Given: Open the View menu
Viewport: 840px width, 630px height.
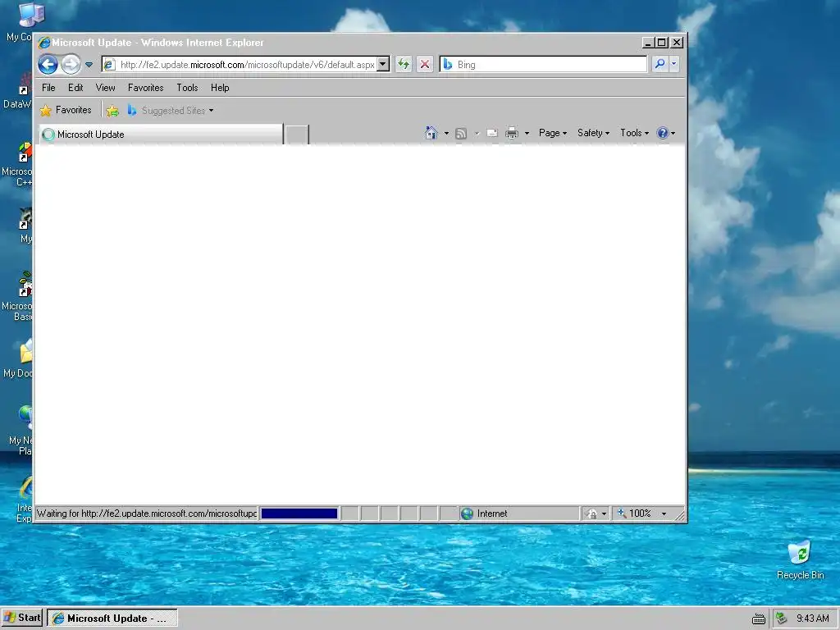Looking at the screenshot, I should pos(106,87).
